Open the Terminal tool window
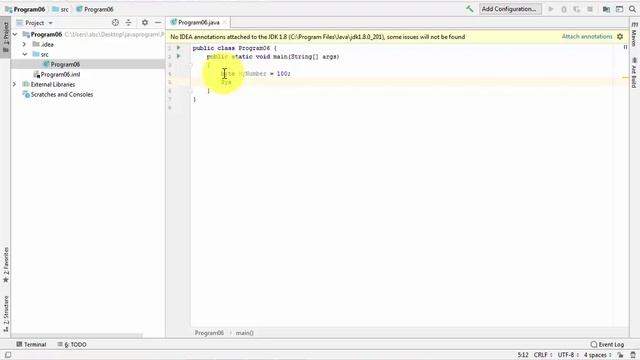The width and height of the screenshot is (640, 360). tap(31, 344)
